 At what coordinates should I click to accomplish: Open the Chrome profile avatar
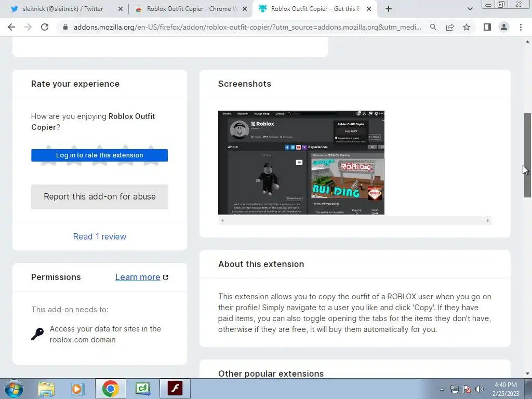504,27
